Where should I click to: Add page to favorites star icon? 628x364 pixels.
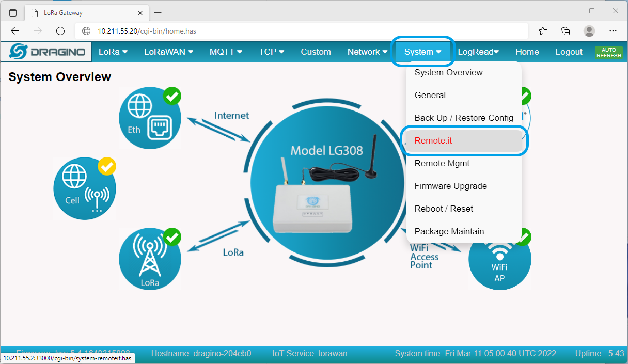click(x=543, y=31)
